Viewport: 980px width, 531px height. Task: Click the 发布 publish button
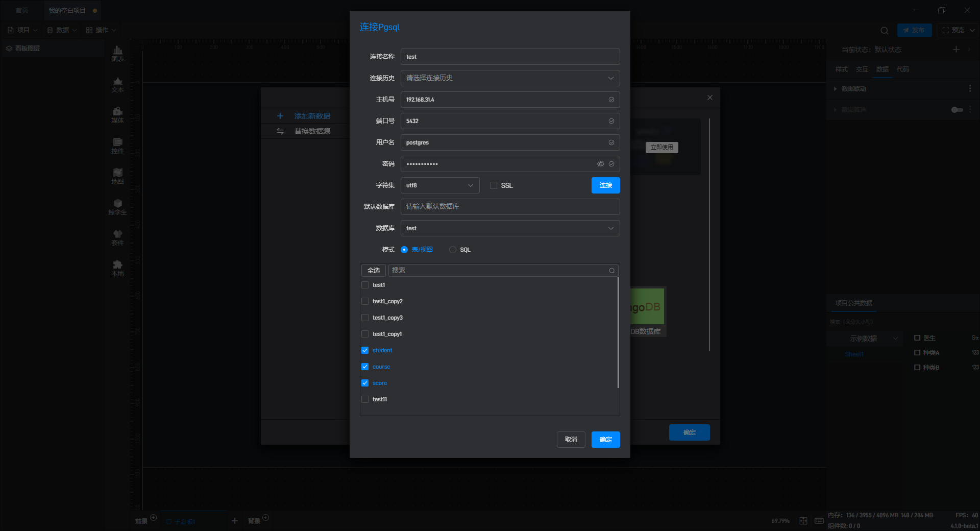click(915, 30)
